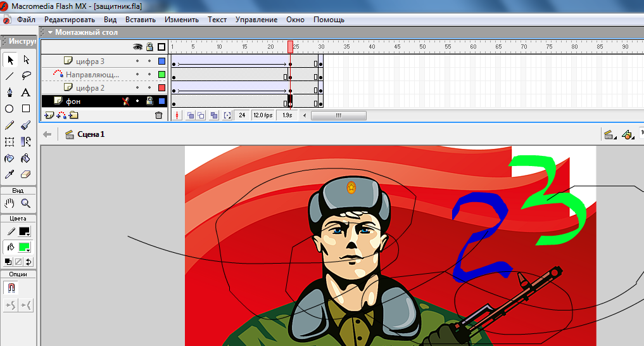Viewport: 644px width, 346px height.
Task: Open the Изменить menu
Action: click(182, 19)
